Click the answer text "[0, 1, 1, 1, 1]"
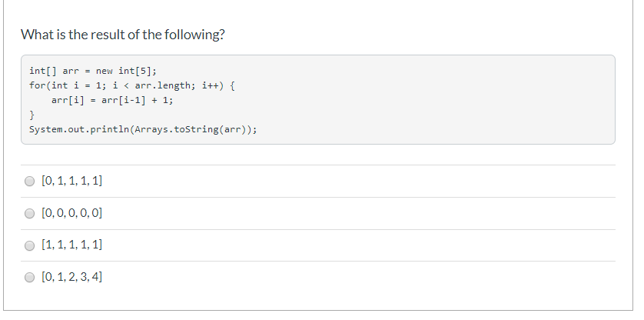 73,182
